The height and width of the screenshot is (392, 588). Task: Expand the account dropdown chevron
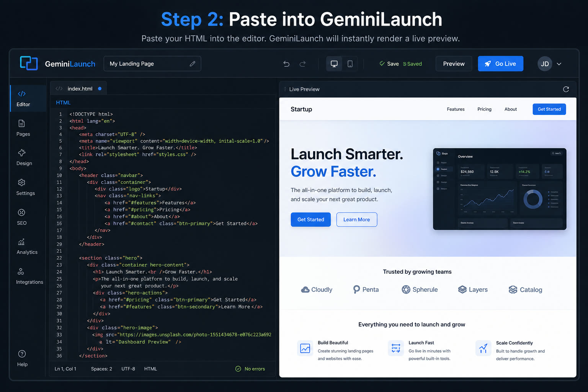point(559,64)
